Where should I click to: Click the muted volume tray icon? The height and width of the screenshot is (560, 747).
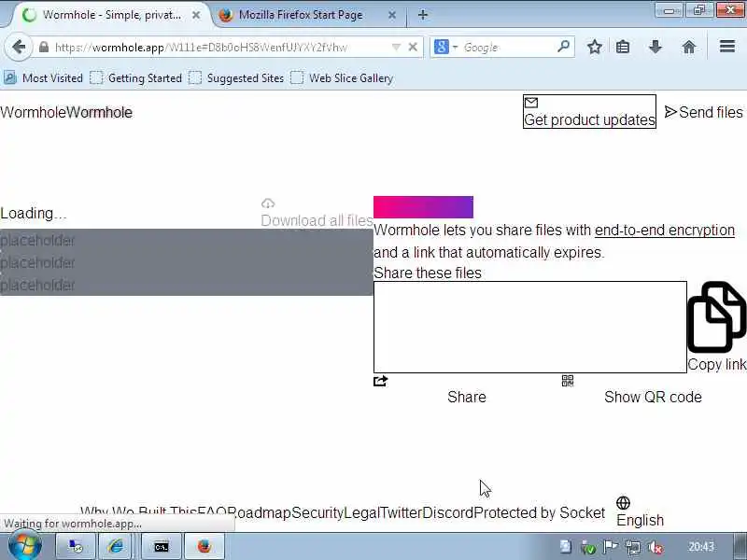pos(656,547)
